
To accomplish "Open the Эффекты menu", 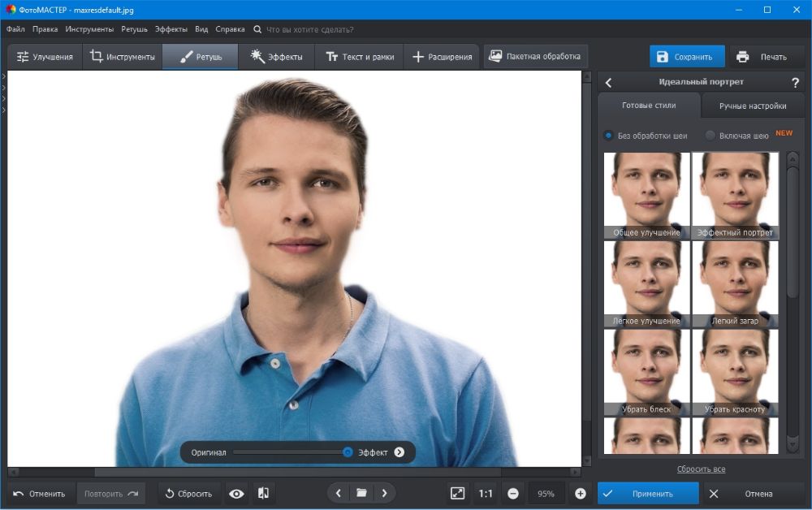I will point(171,29).
